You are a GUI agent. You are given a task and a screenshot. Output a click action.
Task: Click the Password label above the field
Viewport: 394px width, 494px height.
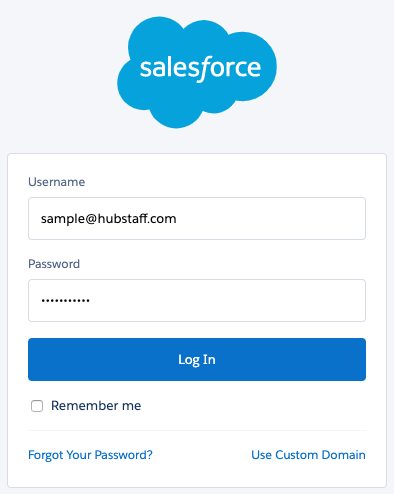coord(54,264)
